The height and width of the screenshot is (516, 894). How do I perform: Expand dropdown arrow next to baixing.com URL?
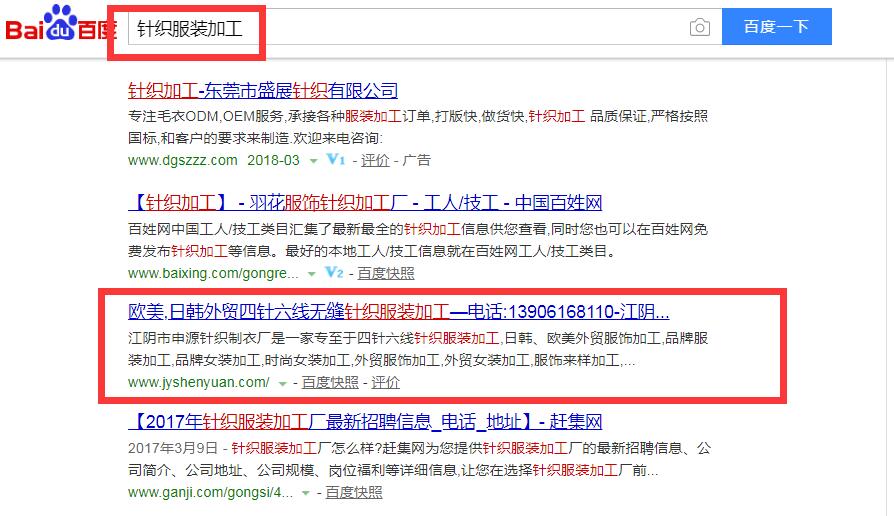click(313, 274)
